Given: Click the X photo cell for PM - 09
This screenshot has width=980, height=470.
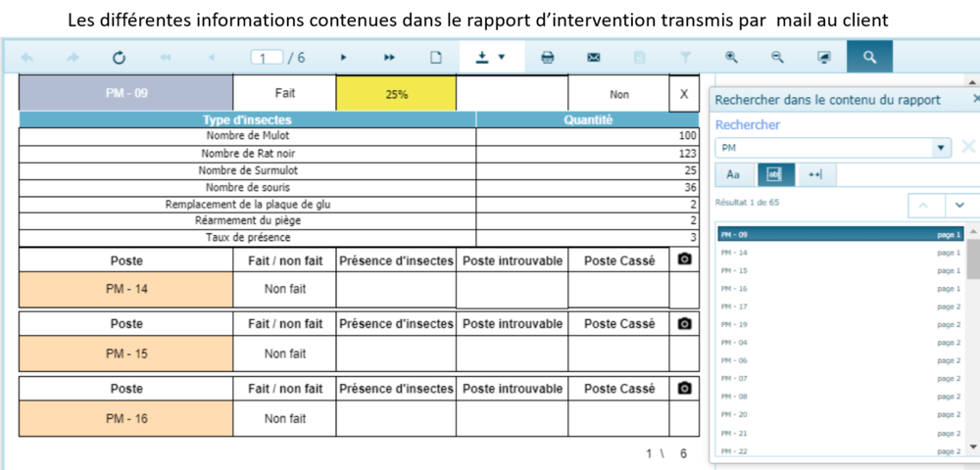Looking at the screenshot, I should tap(684, 94).
